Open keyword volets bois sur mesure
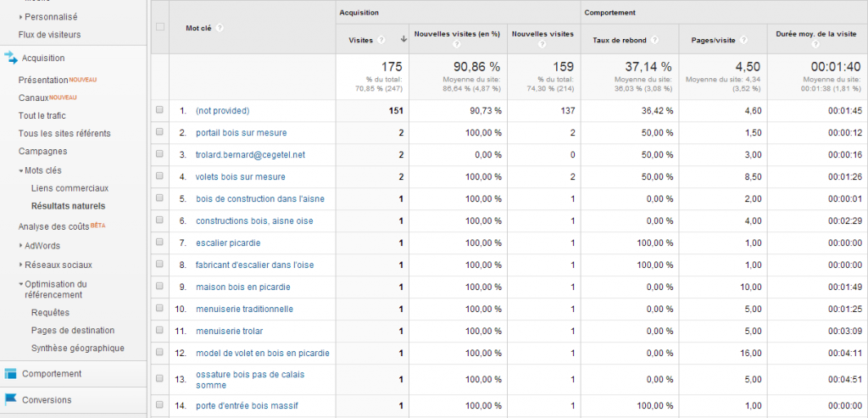 (241, 176)
